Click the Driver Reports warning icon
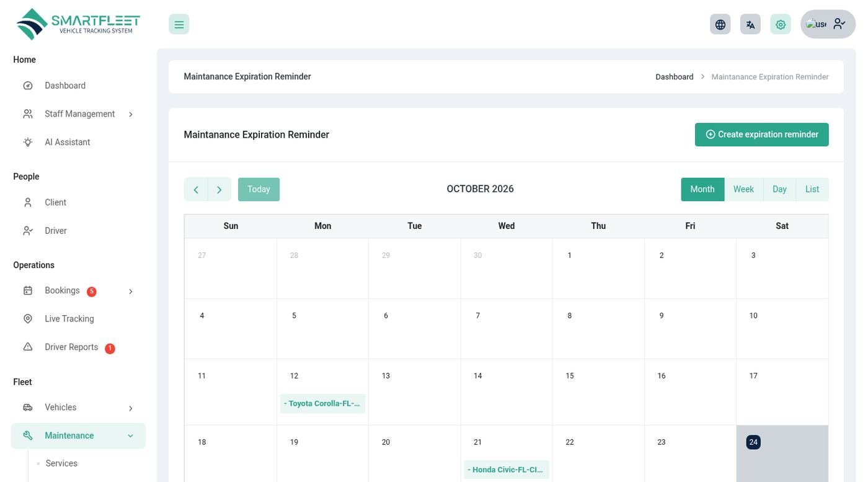The image size is (868, 482). 28,347
